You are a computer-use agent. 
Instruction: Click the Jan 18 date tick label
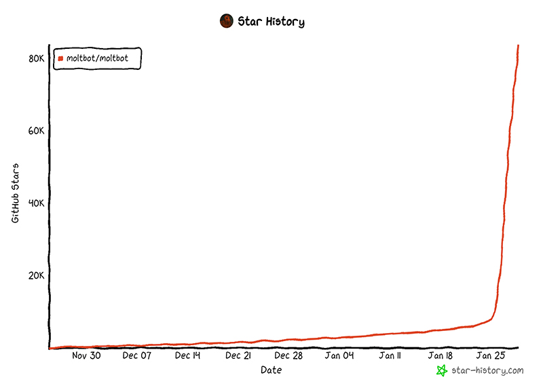coord(440,355)
